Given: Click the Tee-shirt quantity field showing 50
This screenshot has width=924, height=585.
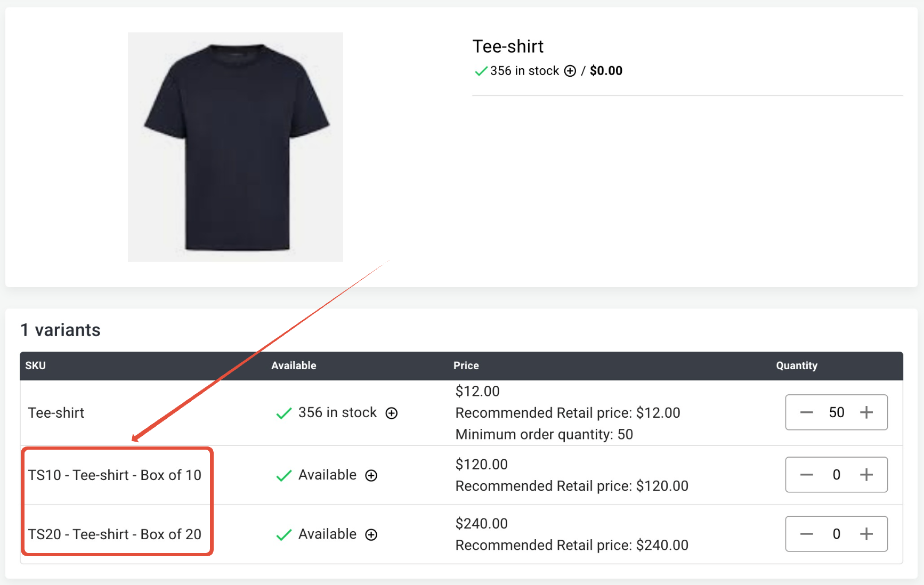Looking at the screenshot, I should (x=837, y=412).
